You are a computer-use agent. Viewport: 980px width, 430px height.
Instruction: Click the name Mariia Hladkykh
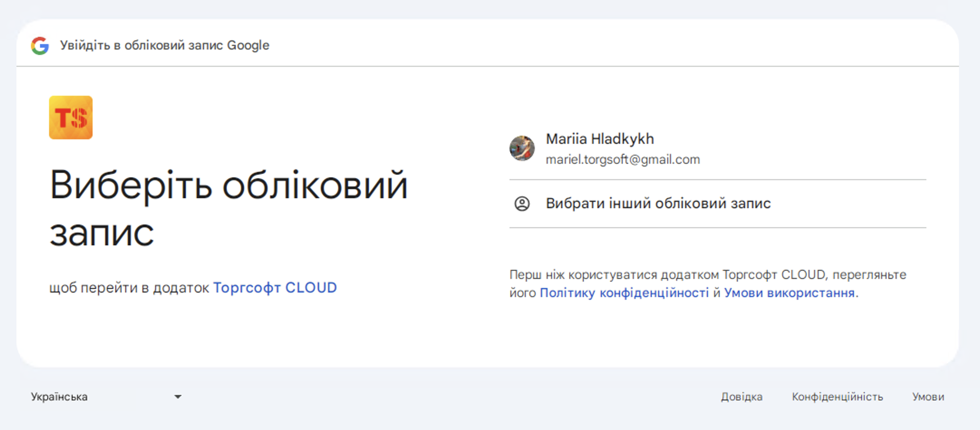[x=600, y=139]
